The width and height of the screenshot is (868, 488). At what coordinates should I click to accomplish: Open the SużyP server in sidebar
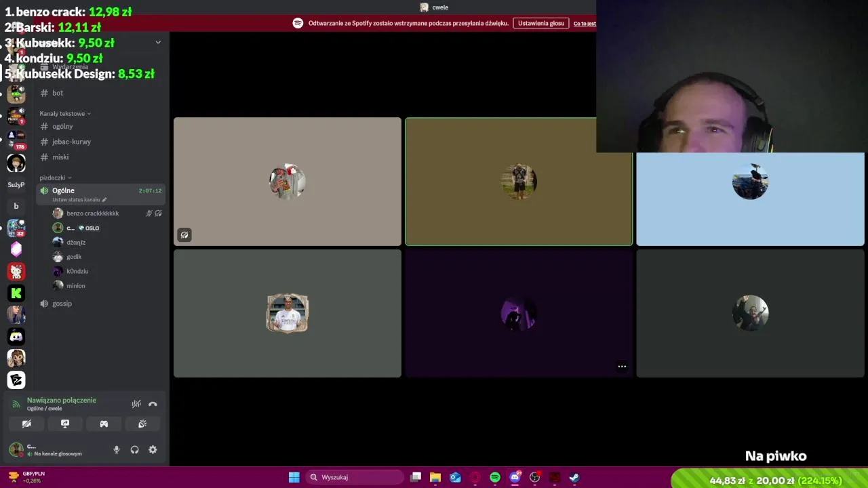tap(16, 184)
